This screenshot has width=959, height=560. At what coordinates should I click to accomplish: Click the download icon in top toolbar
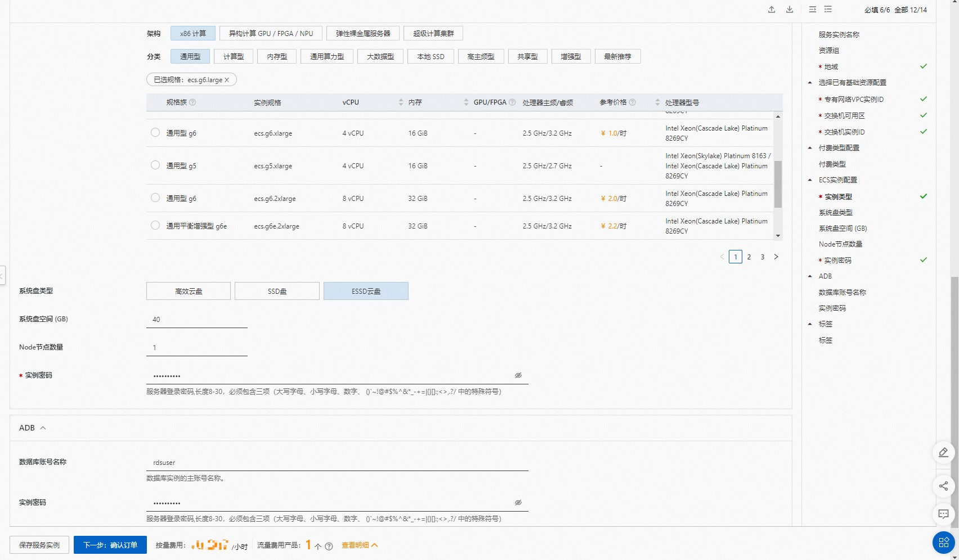pyautogui.click(x=790, y=10)
